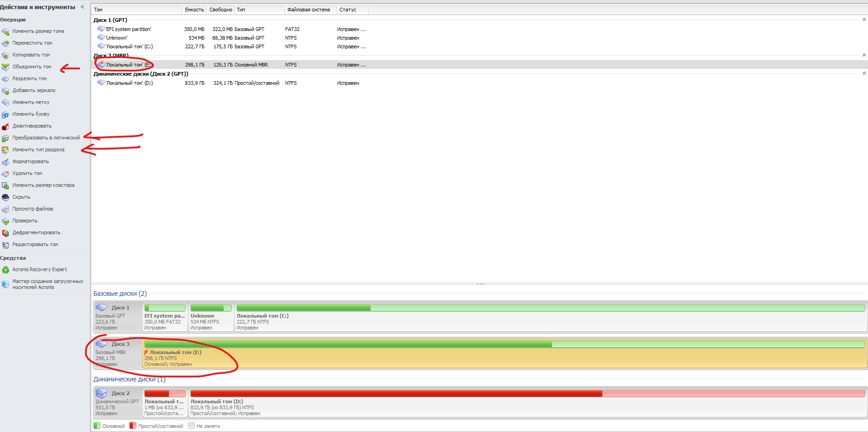Viewport: 868px width, 432px height.
Task: Click the 'Изменить размер кластера' icon
Action: coord(5,185)
